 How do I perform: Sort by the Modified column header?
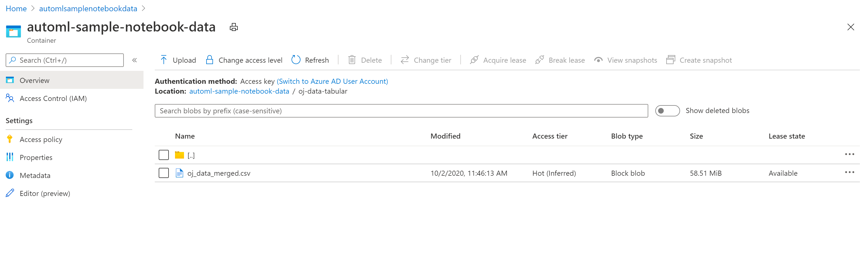click(x=445, y=136)
